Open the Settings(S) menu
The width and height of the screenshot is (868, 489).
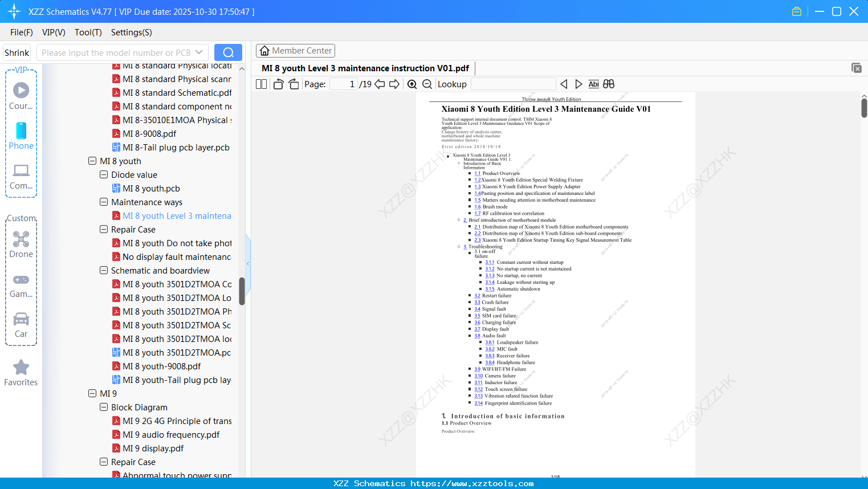click(x=132, y=32)
